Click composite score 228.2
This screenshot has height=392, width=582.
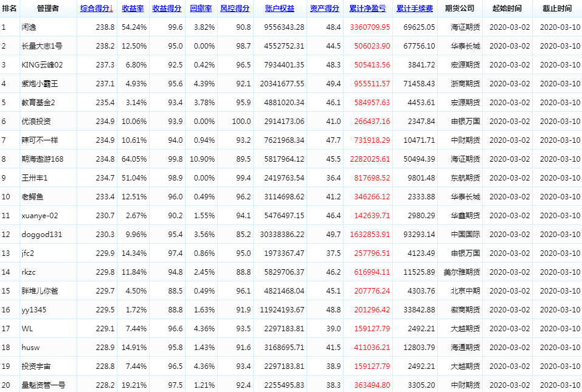(105, 385)
